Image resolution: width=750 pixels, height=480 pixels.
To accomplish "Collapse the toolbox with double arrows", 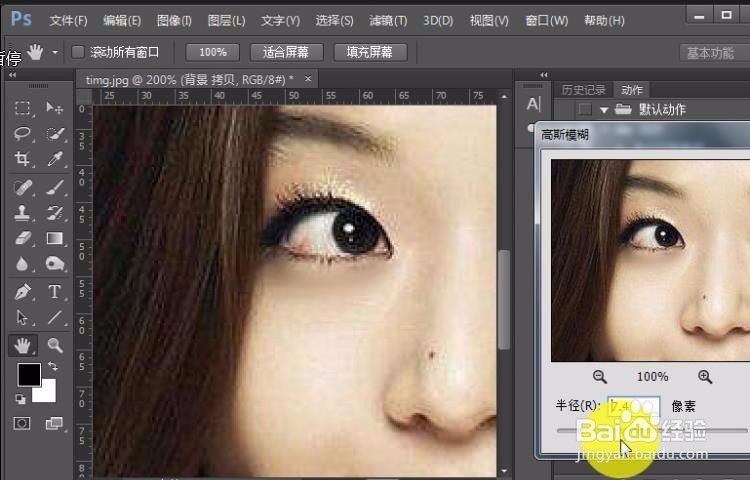I will pos(12,75).
